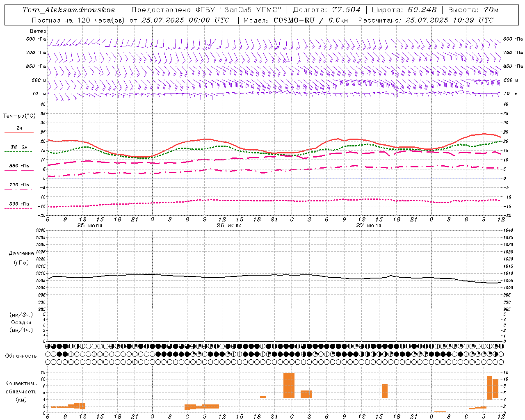This screenshot has width=525, height=420.
Task: Click -20 at bottom of right temperature axis
Action: point(507,215)
